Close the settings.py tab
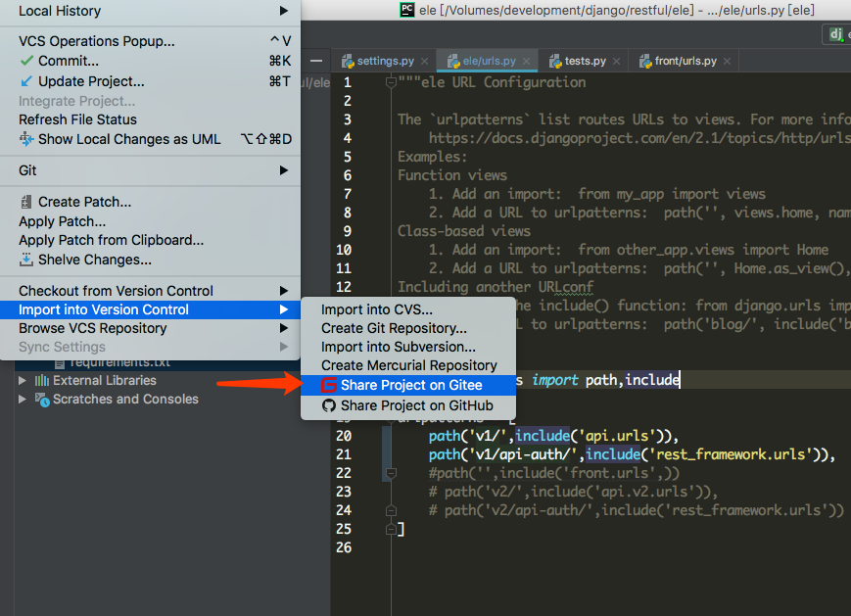 click(424, 62)
